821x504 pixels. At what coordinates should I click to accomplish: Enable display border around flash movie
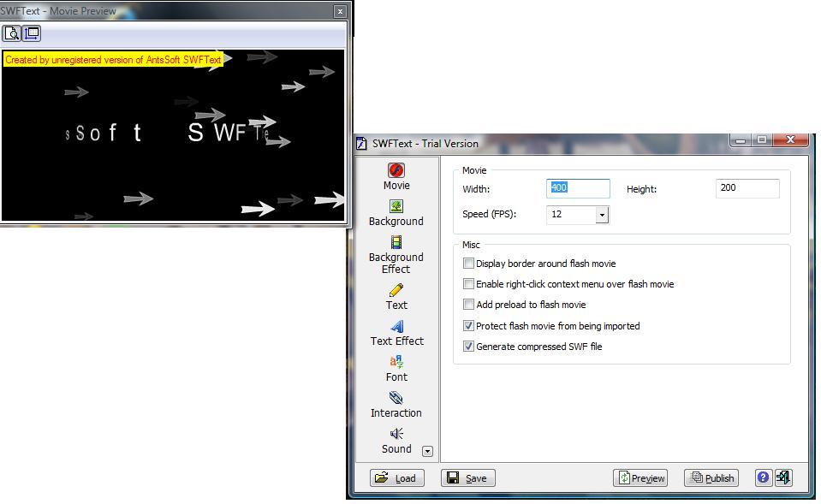pyautogui.click(x=468, y=264)
